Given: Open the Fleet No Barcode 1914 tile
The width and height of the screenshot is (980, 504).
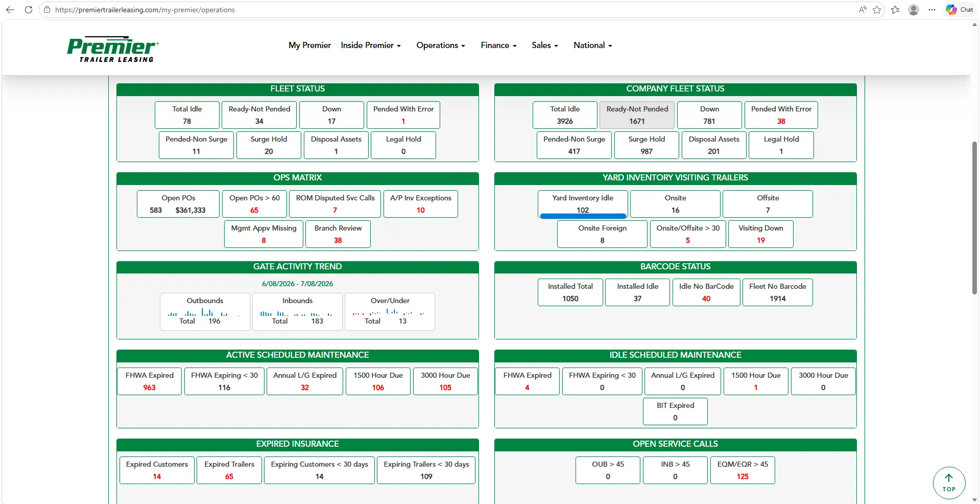Looking at the screenshot, I should (778, 292).
